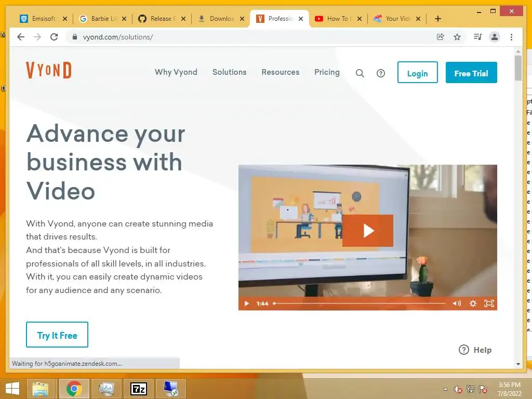Open video settings gear icon
Screen dimensions: 532x399
(473, 303)
